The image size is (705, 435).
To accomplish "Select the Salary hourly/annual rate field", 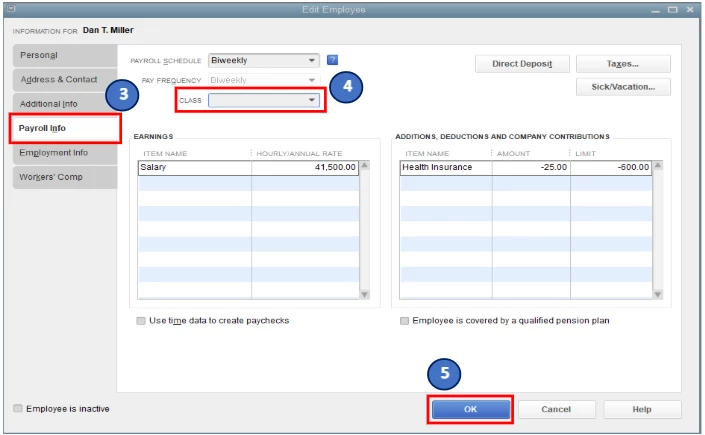I will click(x=305, y=167).
